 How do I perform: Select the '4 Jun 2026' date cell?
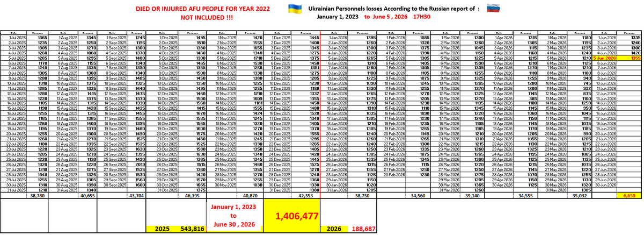click(605, 52)
